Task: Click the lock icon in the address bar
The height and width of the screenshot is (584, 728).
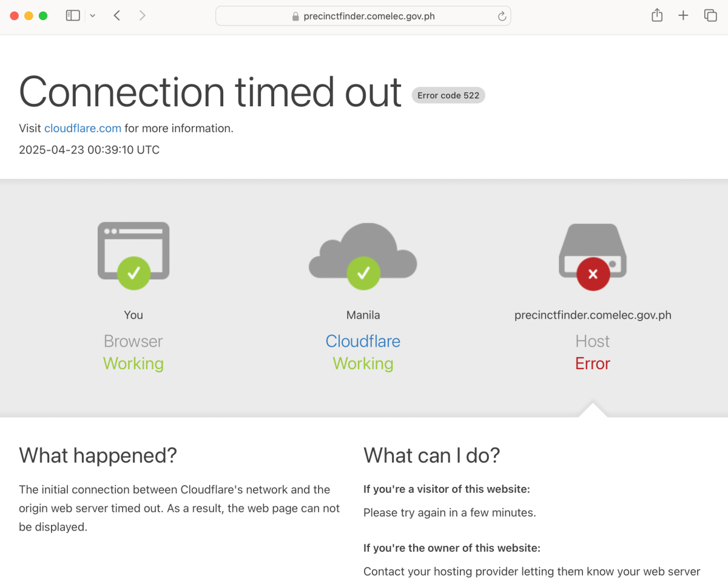Action: pyautogui.click(x=296, y=16)
